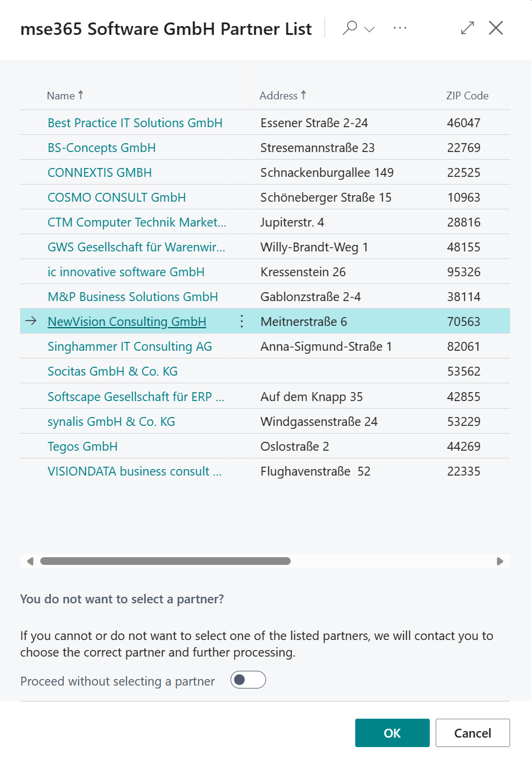Open the search box via magnifier icon
The height and width of the screenshot is (766, 532).
pos(349,28)
